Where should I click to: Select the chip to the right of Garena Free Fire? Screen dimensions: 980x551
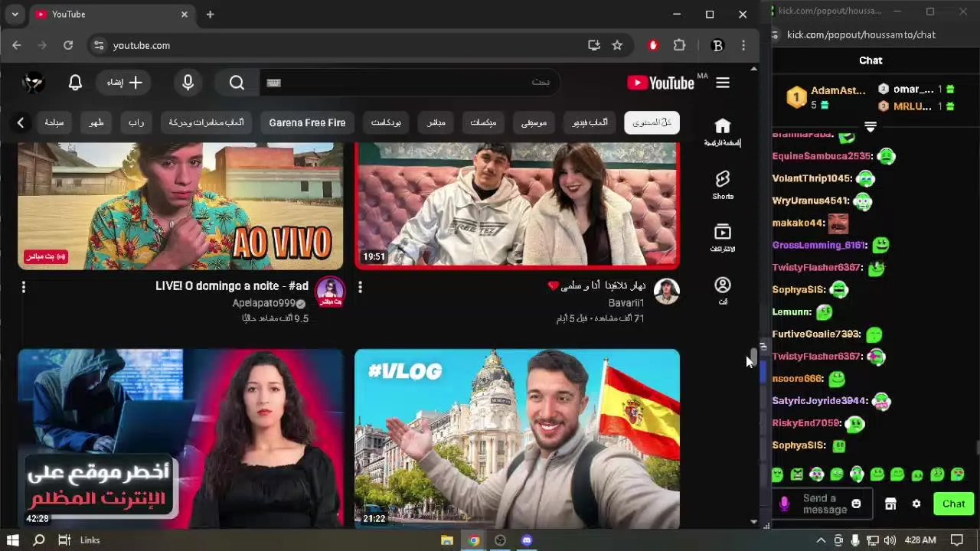point(386,122)
